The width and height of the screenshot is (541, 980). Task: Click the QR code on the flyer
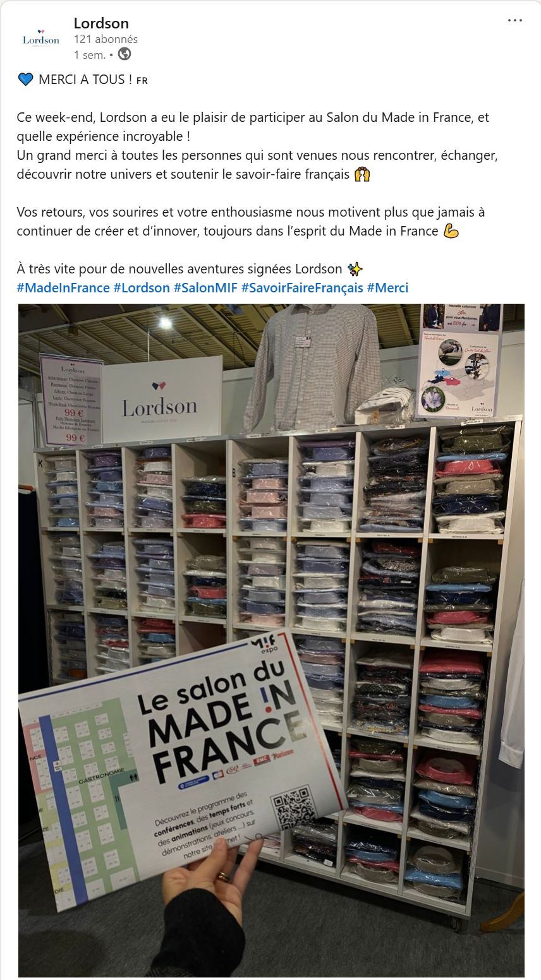click(293, 808)
